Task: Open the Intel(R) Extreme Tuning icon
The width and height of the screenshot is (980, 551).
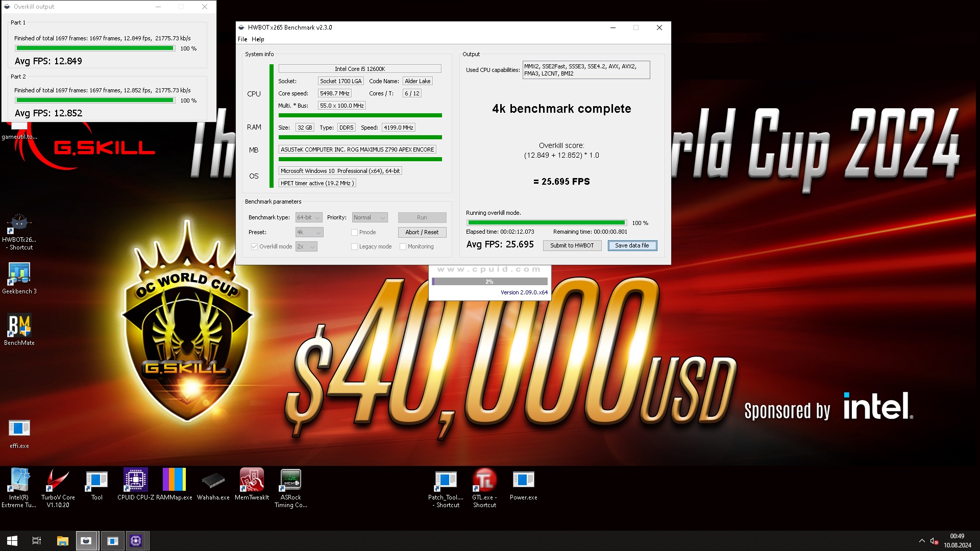Action: pyautogui.click(x=19, y=488)
